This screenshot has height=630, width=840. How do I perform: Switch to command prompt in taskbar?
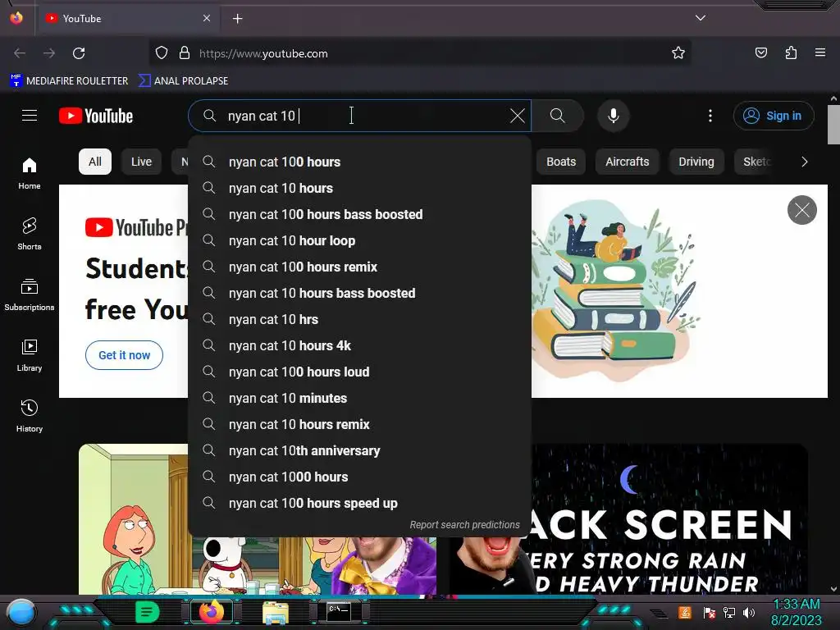339,611
